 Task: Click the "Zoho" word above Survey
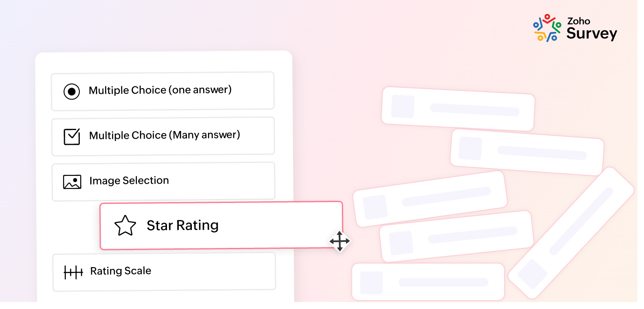(x=579, y=21)
